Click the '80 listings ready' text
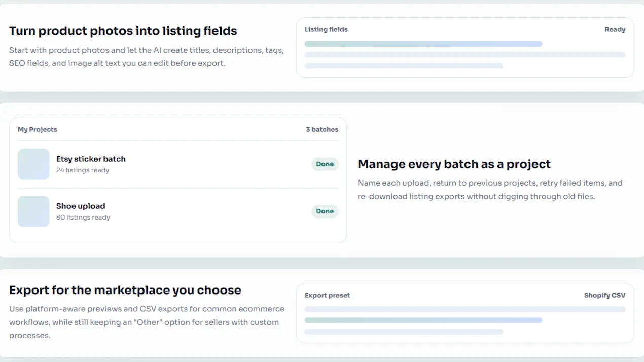The image size is (644, 362). tap(83, 218)
